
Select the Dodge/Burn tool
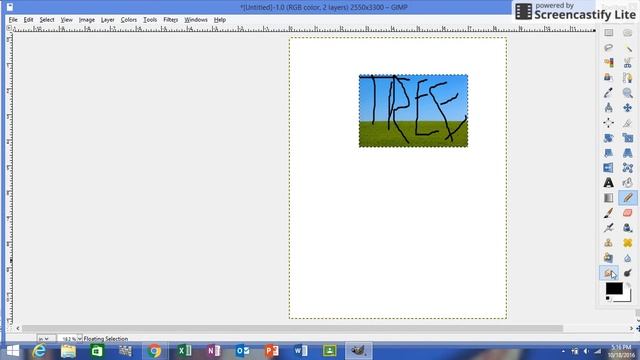tap(628, 273)
